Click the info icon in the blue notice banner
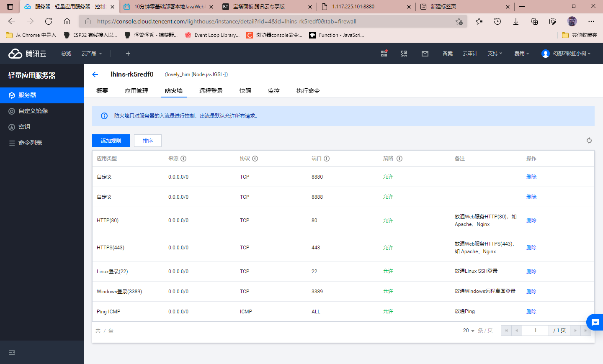603x364 pixels. tap(104, 116)
